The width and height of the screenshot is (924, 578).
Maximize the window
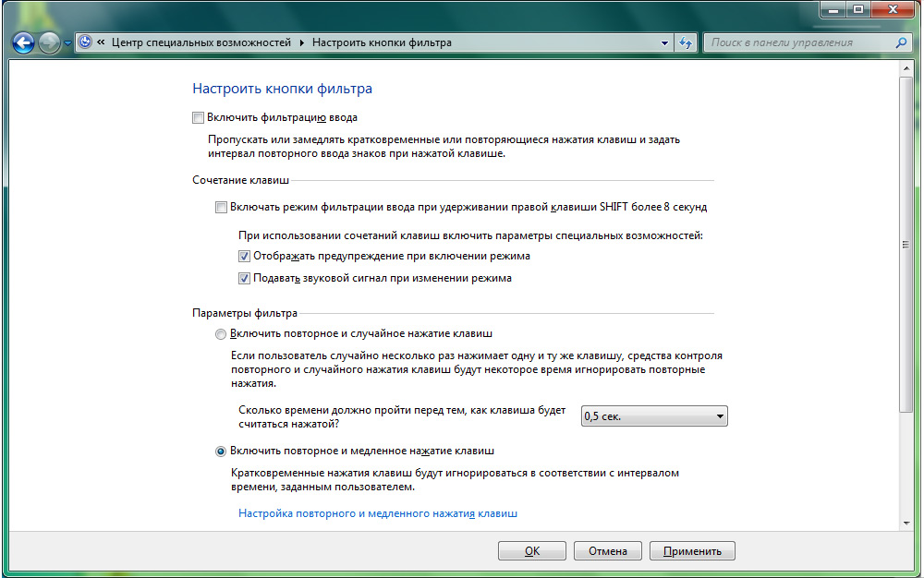point(858,9)
